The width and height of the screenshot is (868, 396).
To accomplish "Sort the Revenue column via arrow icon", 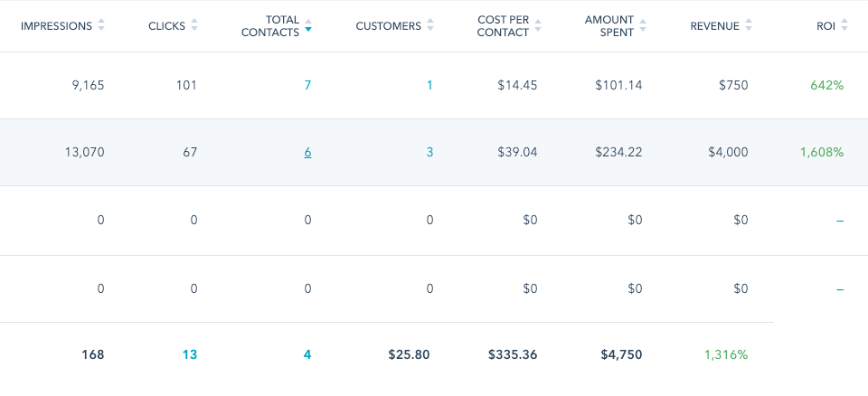I will coord(749,26).
